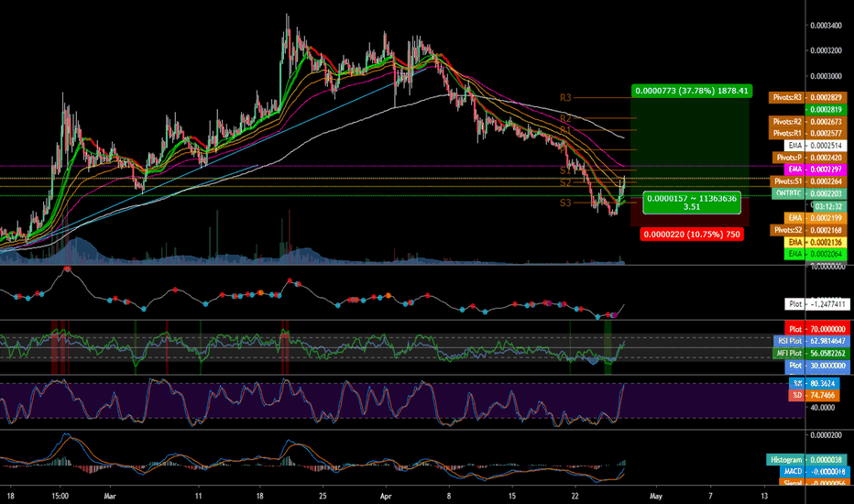Click the red Plot 70.0000000 label
The width and height of the screenshot is (854, 504).
tap(817, 329)
